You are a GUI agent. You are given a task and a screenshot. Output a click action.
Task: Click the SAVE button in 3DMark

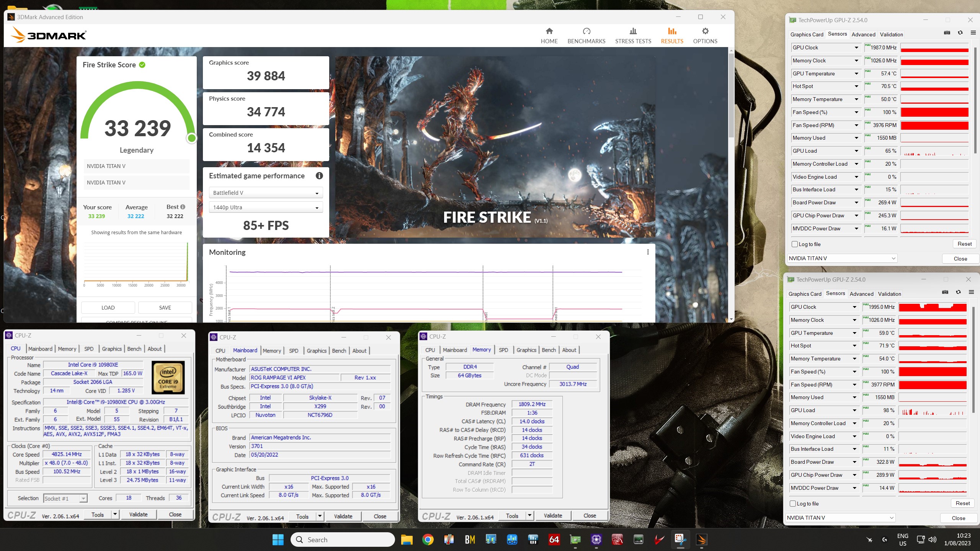pyautogui.click(x=165, y=308)
